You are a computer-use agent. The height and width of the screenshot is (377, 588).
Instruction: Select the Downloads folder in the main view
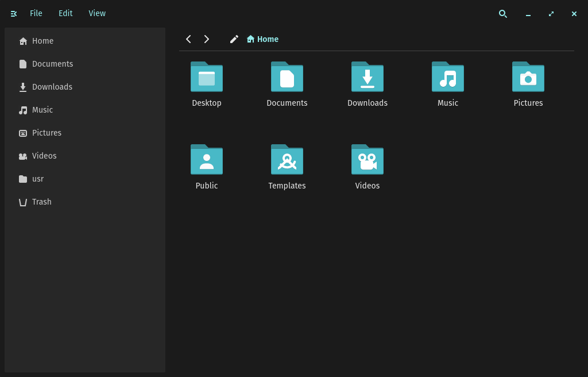pyautogui.click(x=367, y=84)
